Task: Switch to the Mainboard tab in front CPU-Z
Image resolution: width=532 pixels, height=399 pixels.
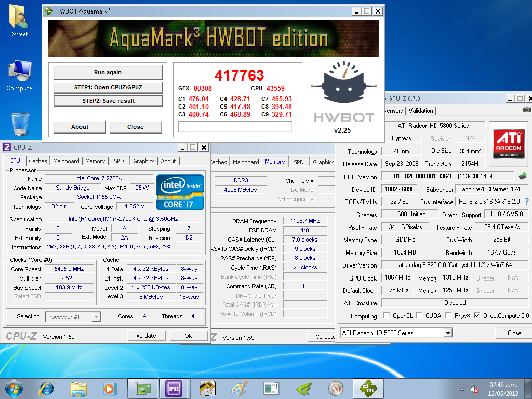Action: [66, 161]
